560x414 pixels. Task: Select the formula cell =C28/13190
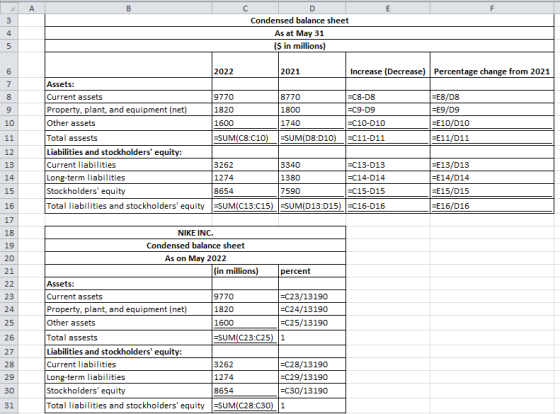[x=312, y=364]
